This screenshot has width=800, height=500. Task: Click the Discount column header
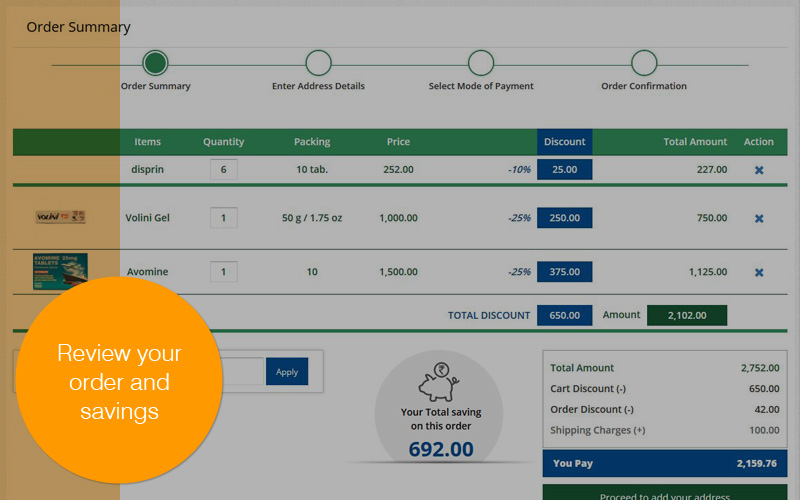pyautogui.click(x=564, y=142)
